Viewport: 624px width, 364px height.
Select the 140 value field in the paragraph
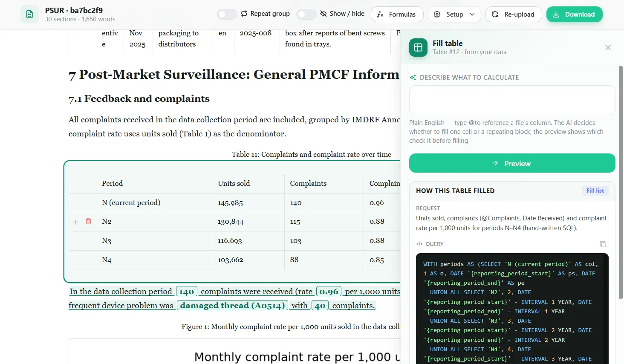pos(186,292)
